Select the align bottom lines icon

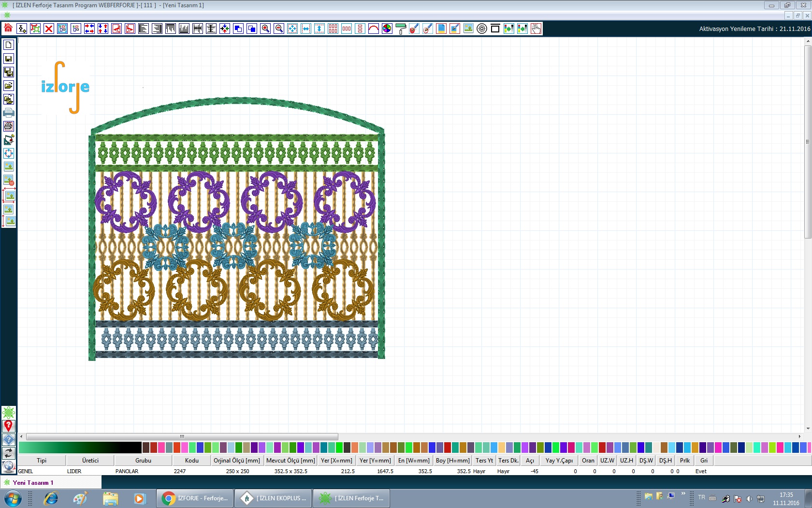click(x=184, y=29)
